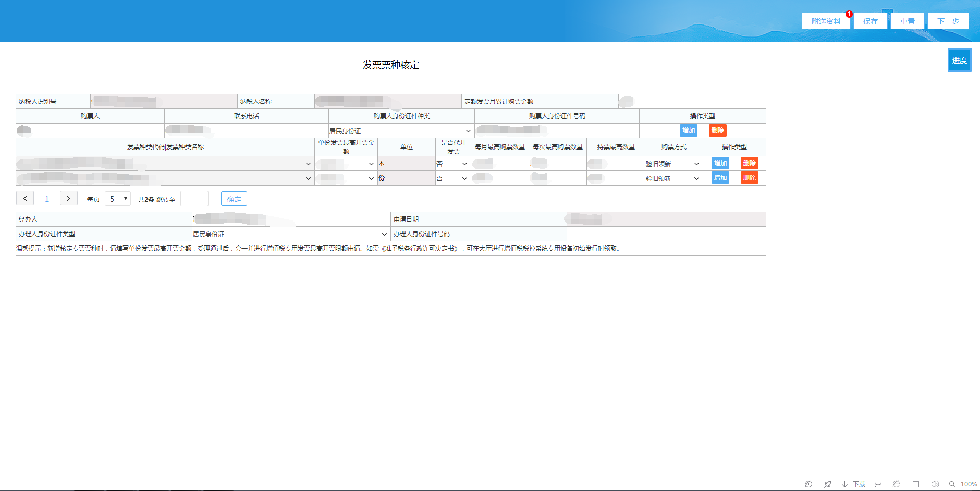Click 每月最高购票数量 field in 本 row
The width and height of the screenshot is (980, 491).
click(x=499, y=164)
